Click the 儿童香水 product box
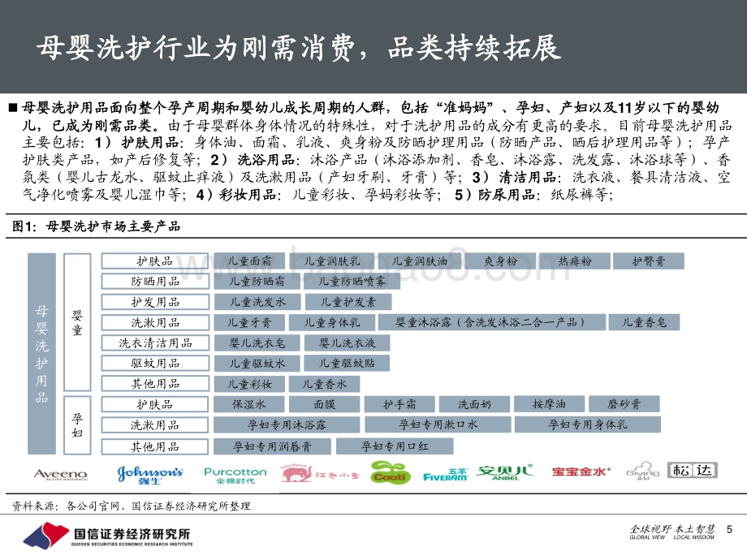The height and width of the screenshot is (560, 747). click(x=325, y=384)
